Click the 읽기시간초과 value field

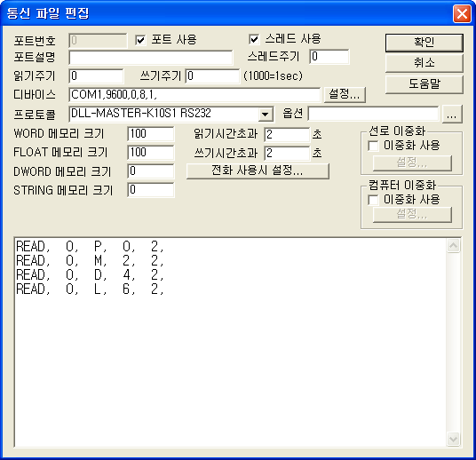pos(287,134)
